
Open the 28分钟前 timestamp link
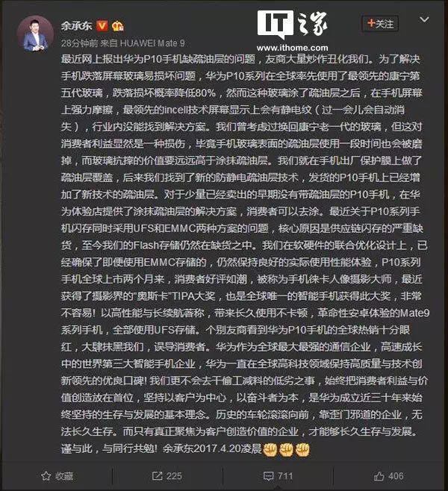coord(80,43)
